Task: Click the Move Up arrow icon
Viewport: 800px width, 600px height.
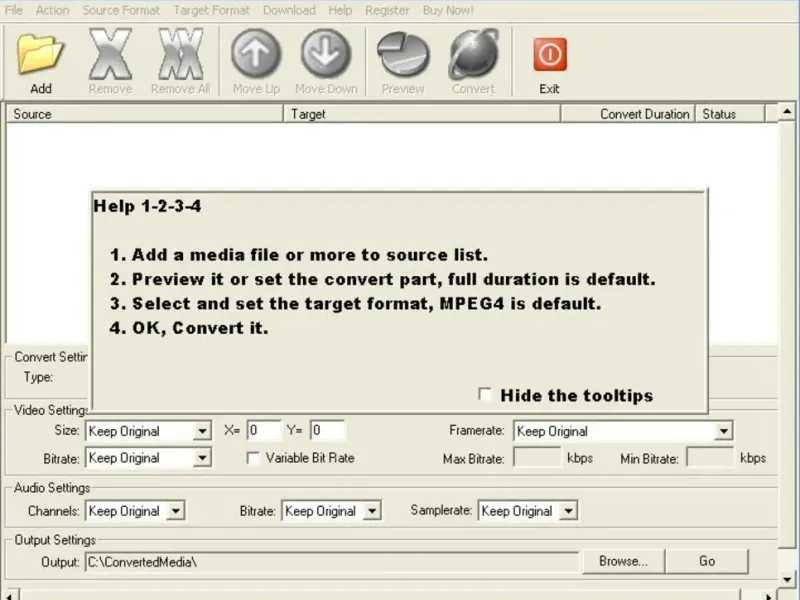Action: pos(256,54)
